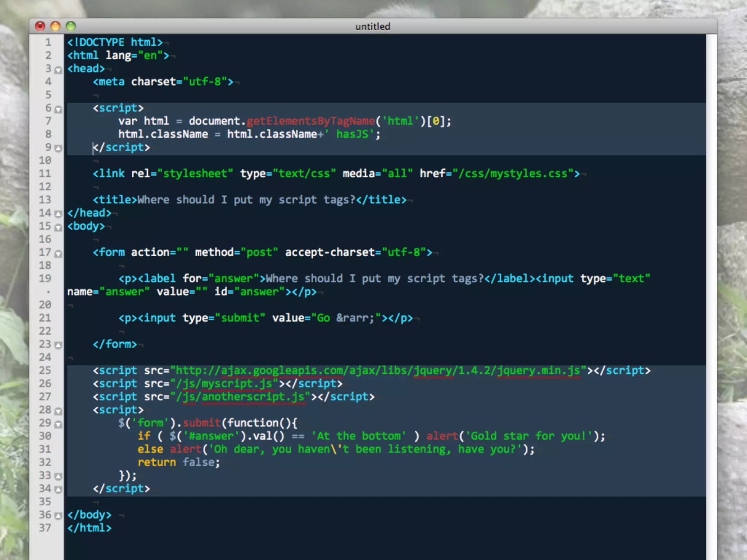
Task: Click line number 25 in the gutter
Action: pos(45,370)
